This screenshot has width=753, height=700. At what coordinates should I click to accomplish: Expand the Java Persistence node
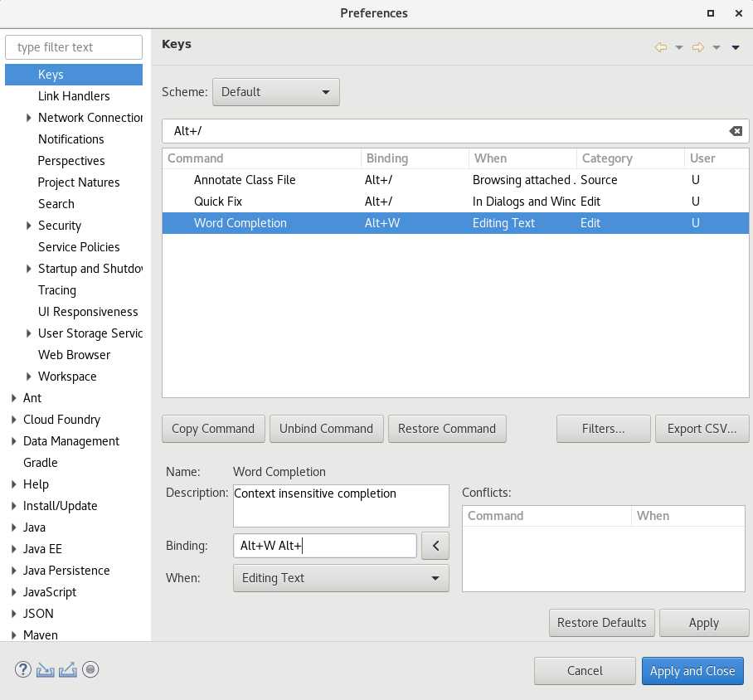14,571
